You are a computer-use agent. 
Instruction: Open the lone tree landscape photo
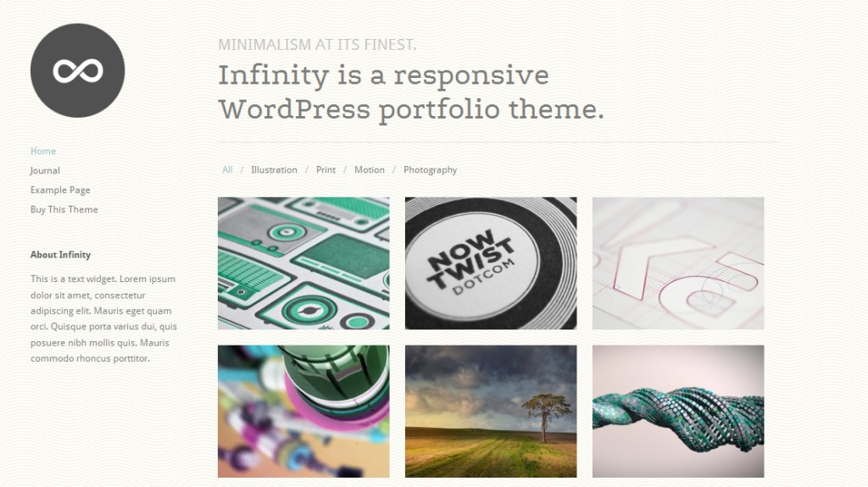tap(491, 411)
